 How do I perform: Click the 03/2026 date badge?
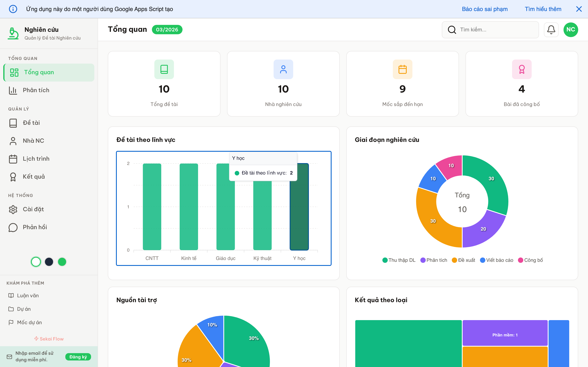coord(167,29)
